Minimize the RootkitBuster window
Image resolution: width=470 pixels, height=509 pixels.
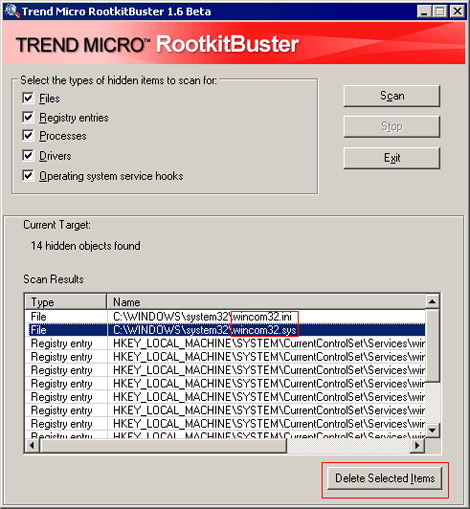[x=424, y=12]
